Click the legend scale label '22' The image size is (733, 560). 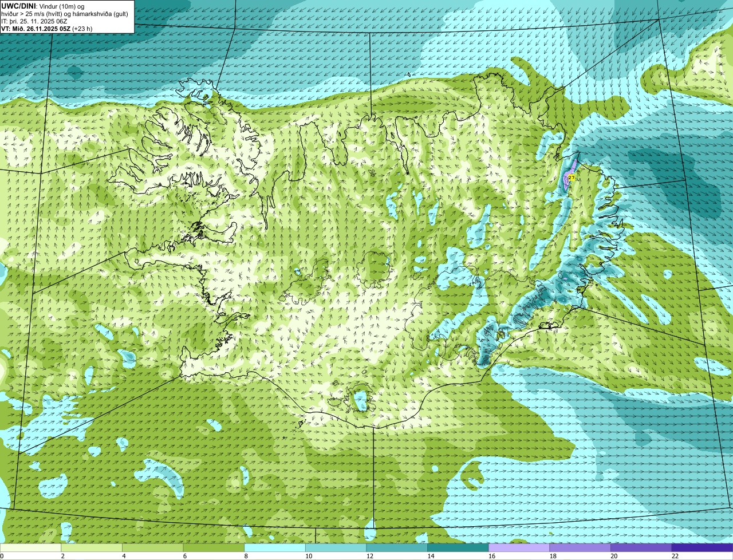pos(675,556)
